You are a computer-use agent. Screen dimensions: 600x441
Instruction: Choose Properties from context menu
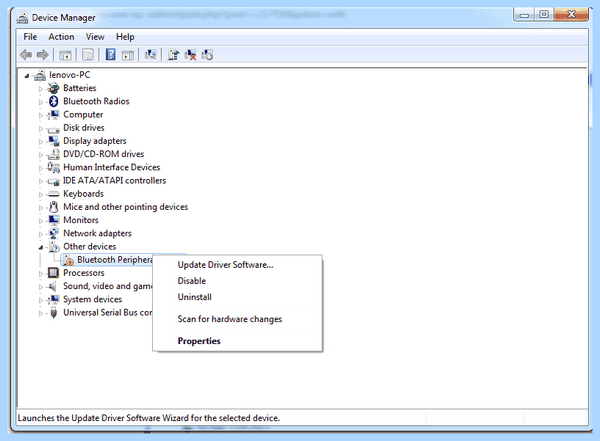[237, 341]
